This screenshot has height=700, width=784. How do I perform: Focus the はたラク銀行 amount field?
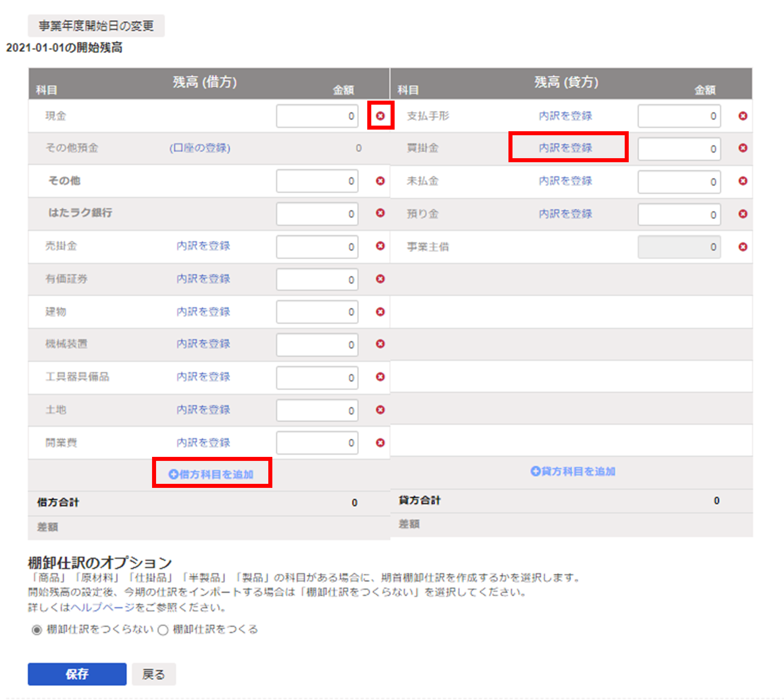point(317,214)
